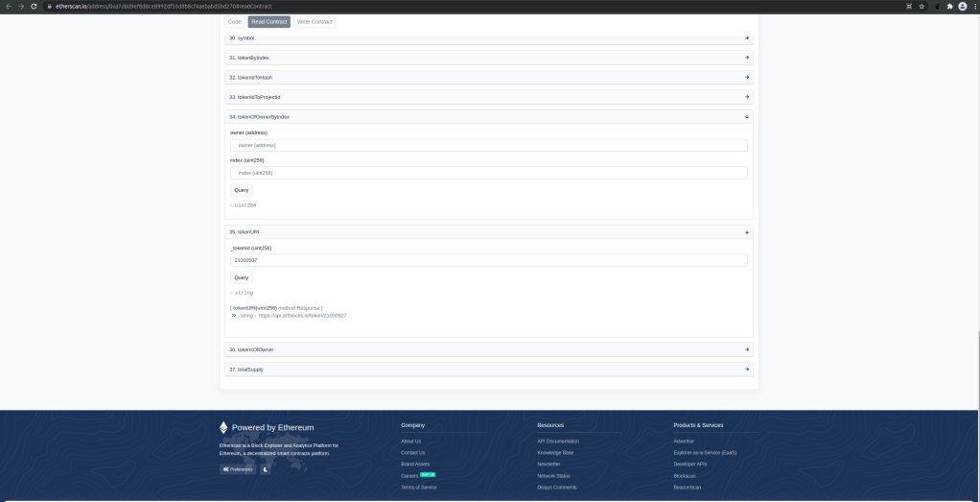The image size is (980, 502).
Task: Click the browser back arrow
Action: pyautogui.click(x=7, y=6)
